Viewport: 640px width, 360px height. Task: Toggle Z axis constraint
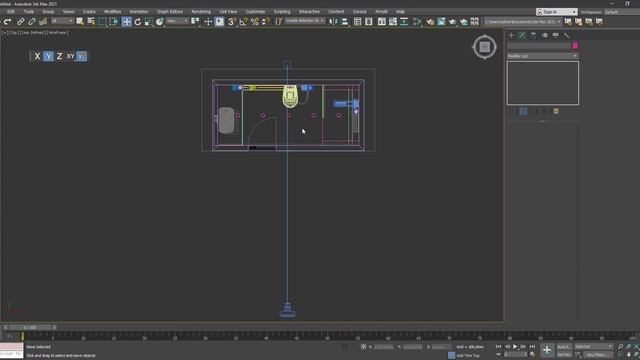(x=59, y=56)
